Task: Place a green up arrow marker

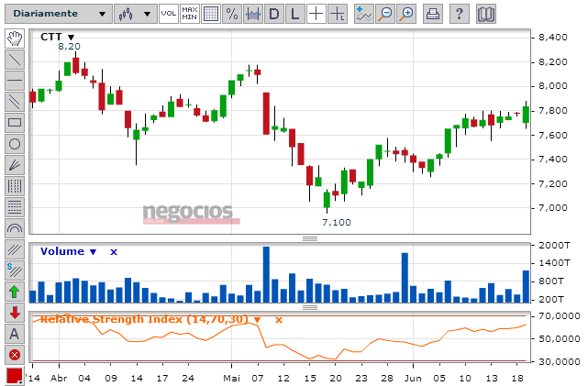Action: tap(15, 292)
